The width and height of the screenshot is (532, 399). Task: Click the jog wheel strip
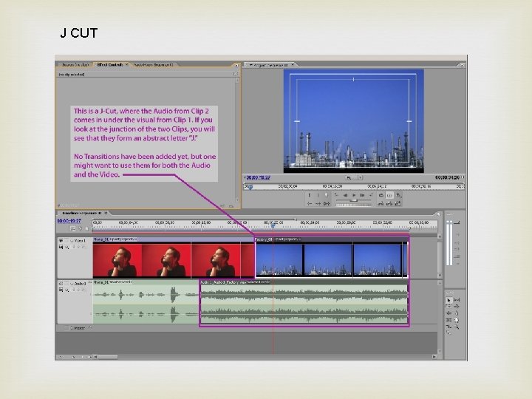point(353,205)
